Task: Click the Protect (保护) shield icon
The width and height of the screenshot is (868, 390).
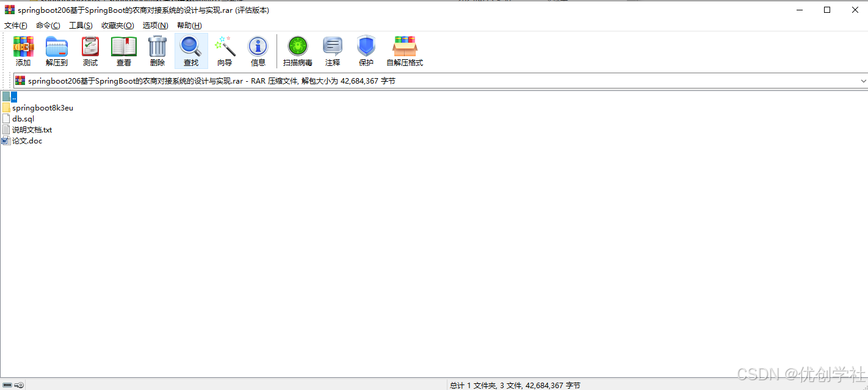Action: (366, 47)
